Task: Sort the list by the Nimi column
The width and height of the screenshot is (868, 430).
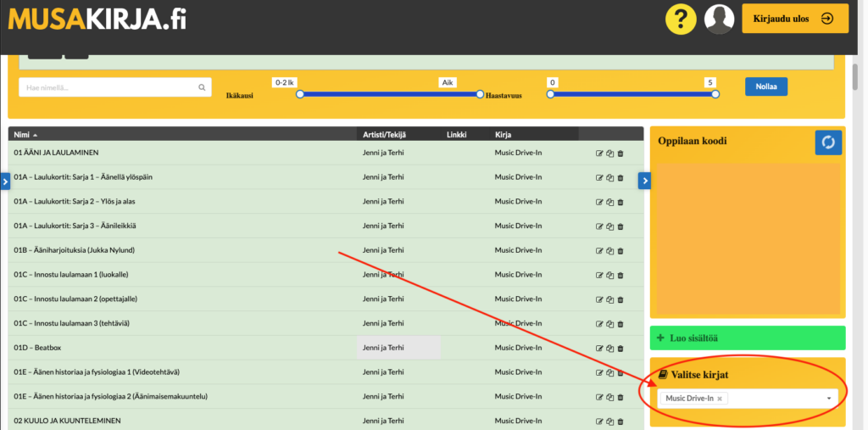Action: tap(25, 134)
